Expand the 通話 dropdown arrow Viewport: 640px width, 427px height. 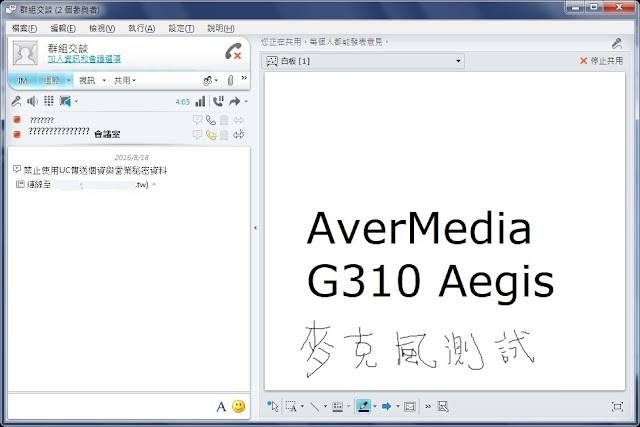click(69, 80)
